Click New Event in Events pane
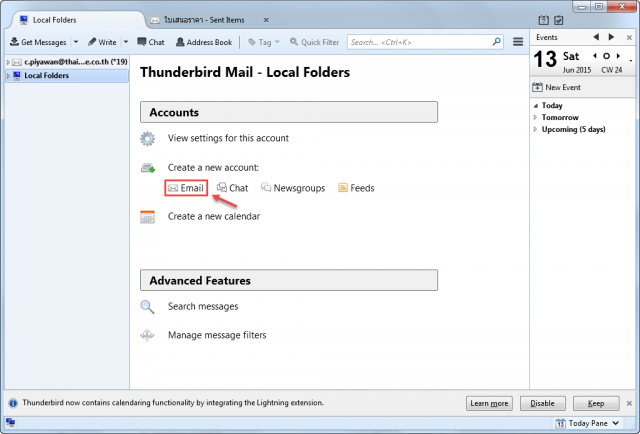Screen dimensions: 640x434 (556, 87)
